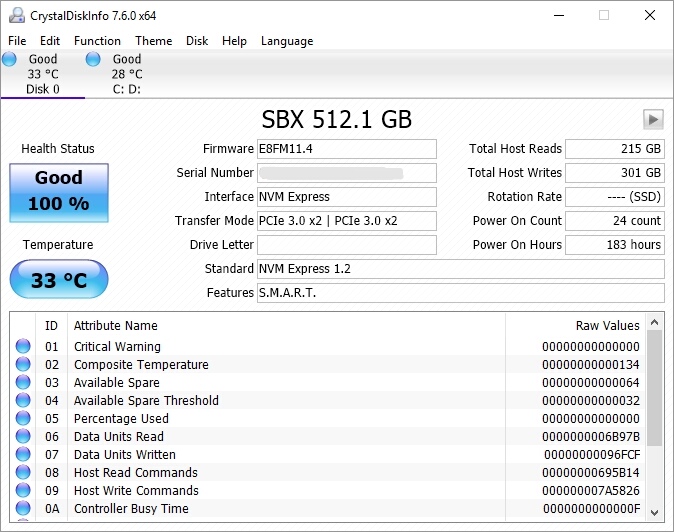674x532 pixels.
Task: Click status orb for Critical Warning row
Action: tap(23, 347)
